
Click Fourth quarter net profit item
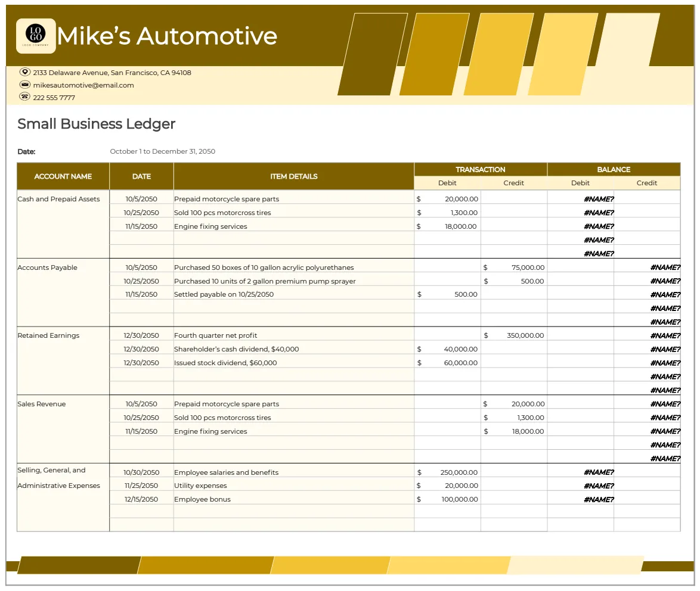(216, 335)
